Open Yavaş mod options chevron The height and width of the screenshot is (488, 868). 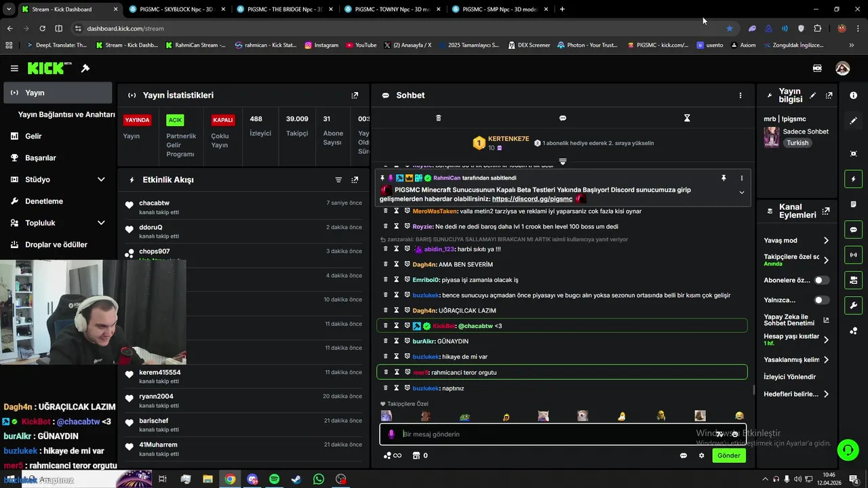point(826,241)
